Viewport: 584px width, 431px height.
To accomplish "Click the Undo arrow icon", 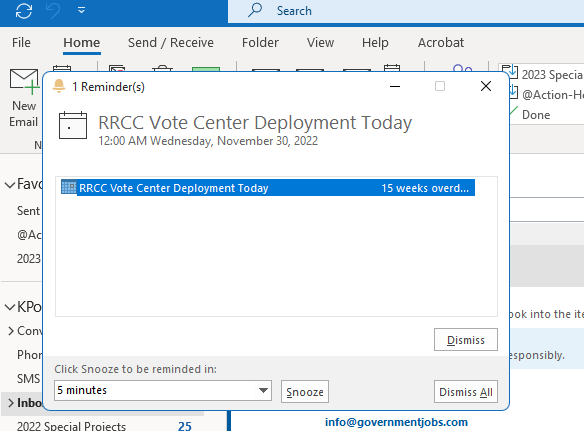I will (53, 11).
